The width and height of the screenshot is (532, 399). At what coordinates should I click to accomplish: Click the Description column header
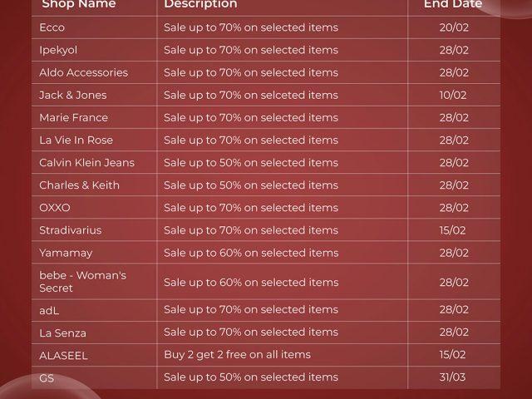tap(200, 4)
